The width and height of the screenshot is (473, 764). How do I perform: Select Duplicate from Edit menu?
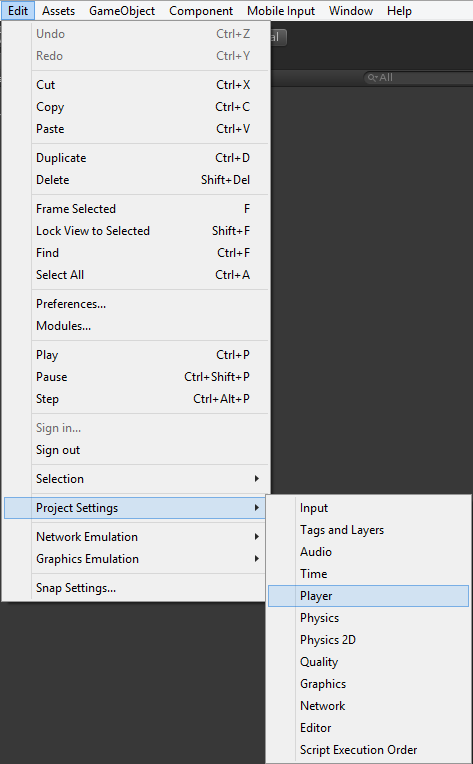pos(135,158)
